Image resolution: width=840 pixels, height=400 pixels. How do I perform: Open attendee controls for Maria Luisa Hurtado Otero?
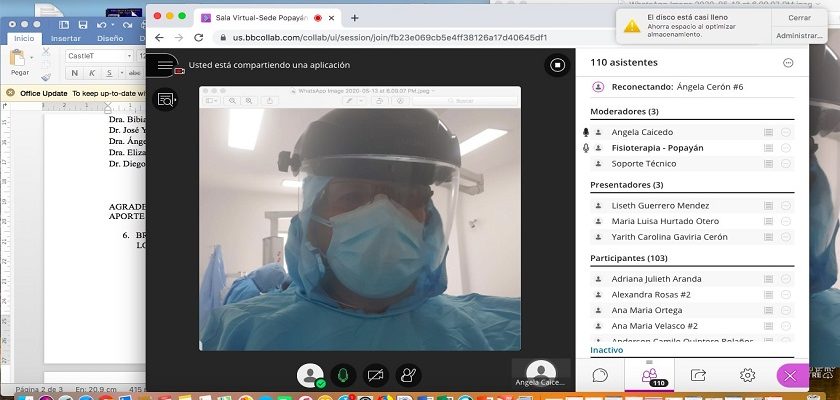[786, 221]
